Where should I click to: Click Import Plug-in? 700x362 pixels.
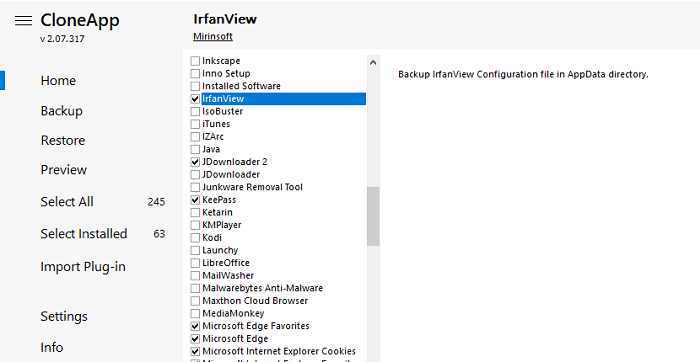click(x=83, y=266)
